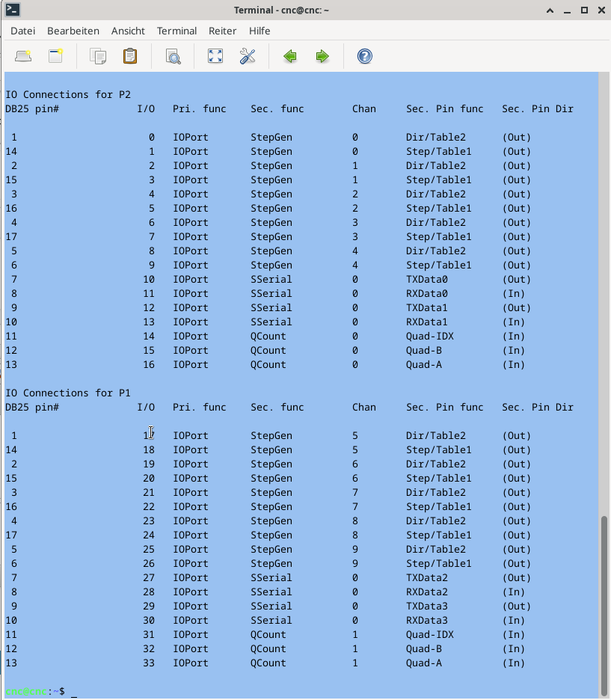
Task: Open the Reiter menu
Action: 222,31
